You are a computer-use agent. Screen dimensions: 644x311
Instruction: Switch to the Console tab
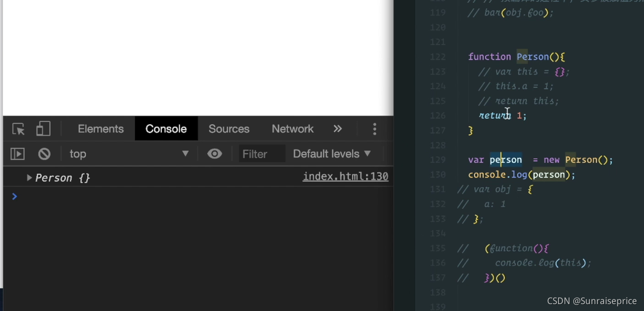pos(166,129)
